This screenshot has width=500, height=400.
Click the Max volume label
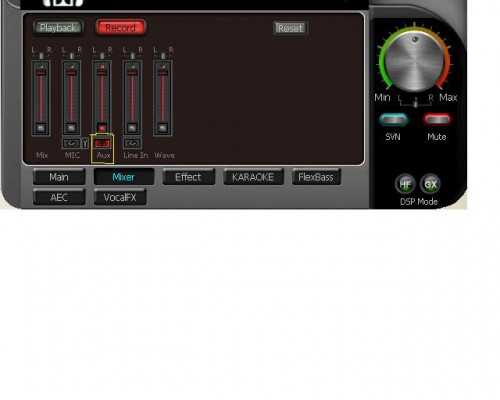point(448,98)
